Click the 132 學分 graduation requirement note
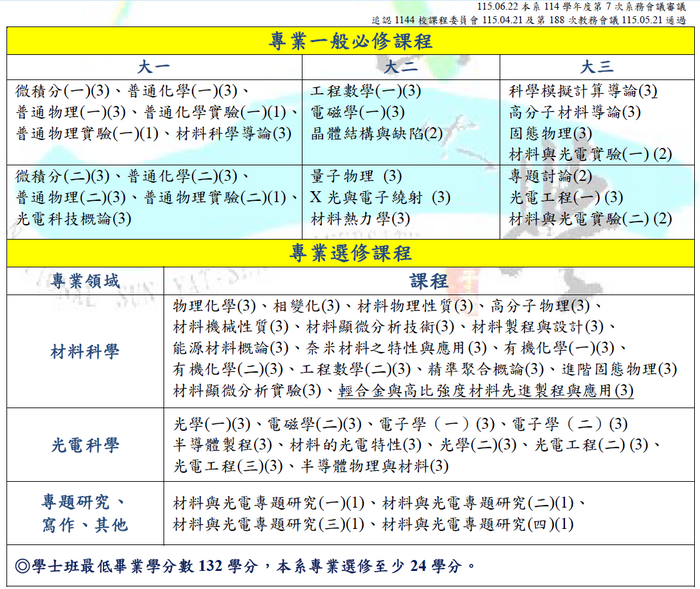Viewport: 700px width, 589px height. [245, 566]
